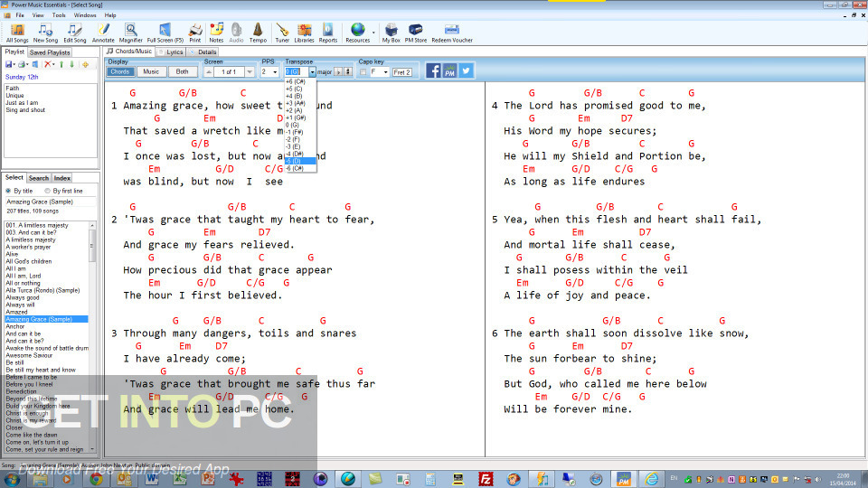
Task: Open the Tempo metronome tool
Action: [258, 33]
